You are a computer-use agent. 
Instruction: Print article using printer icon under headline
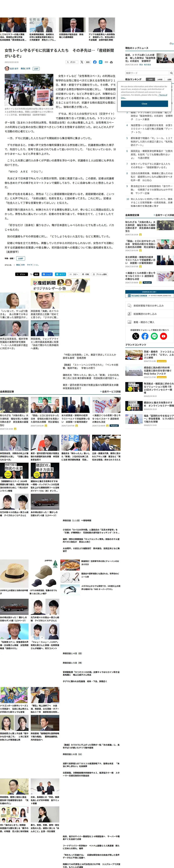click(x=111, y=62)
